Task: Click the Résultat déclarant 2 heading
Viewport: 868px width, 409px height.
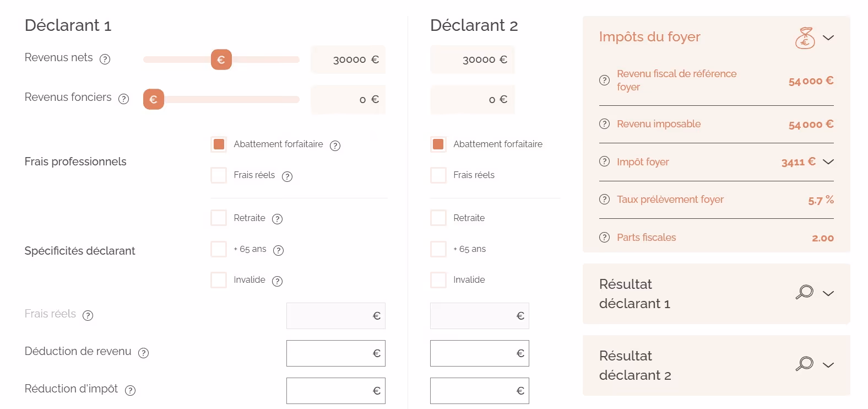Action: pyautogui.click(x=635, y=365)
